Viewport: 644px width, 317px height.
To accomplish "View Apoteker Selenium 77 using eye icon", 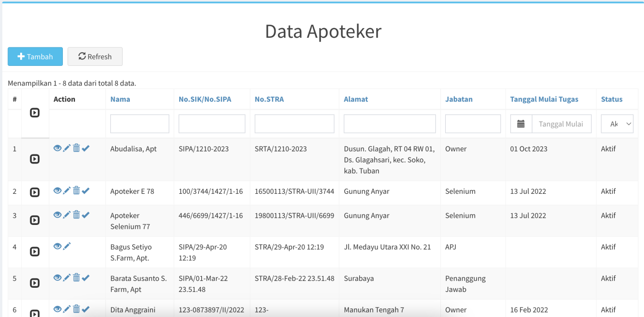I will (57, 214).
